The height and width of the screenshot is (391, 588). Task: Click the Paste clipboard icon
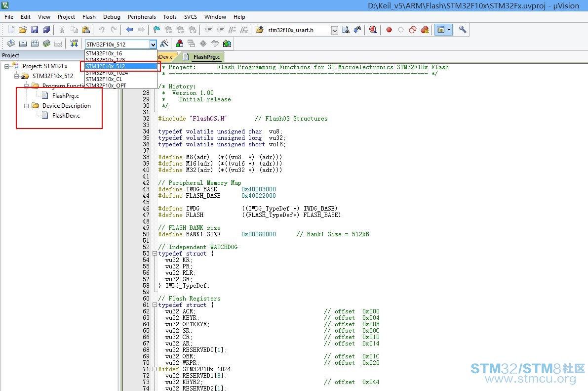click(x=86, y=30)
